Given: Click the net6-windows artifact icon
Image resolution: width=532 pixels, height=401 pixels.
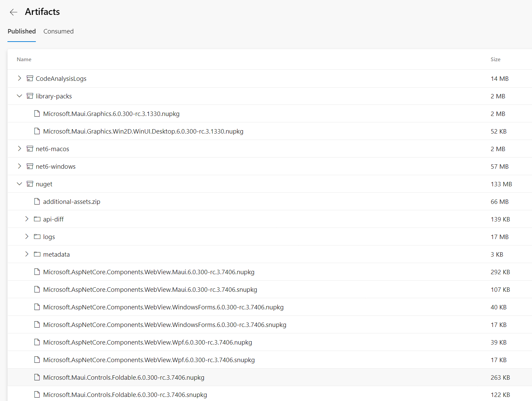Looking at the screenshot, I should pos(30,166).
